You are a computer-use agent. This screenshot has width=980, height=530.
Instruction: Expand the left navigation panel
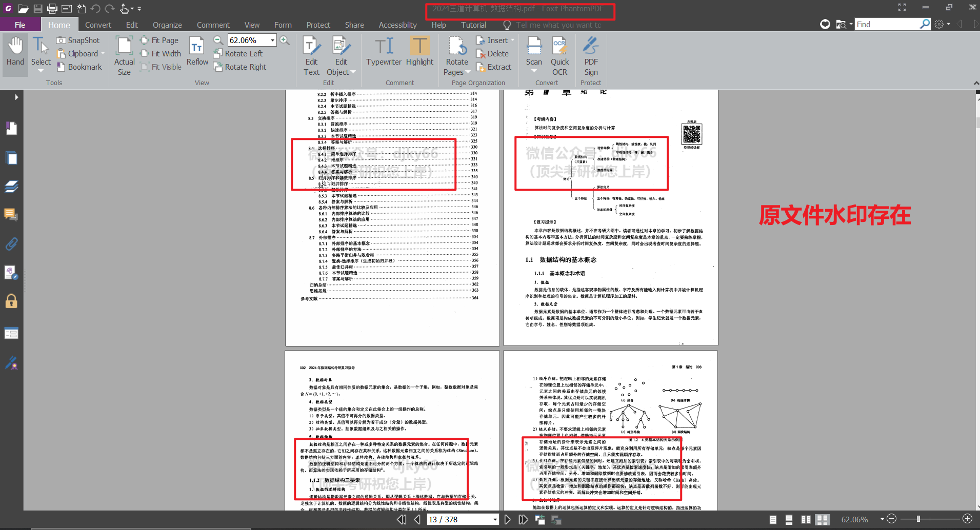coord(16,97)
